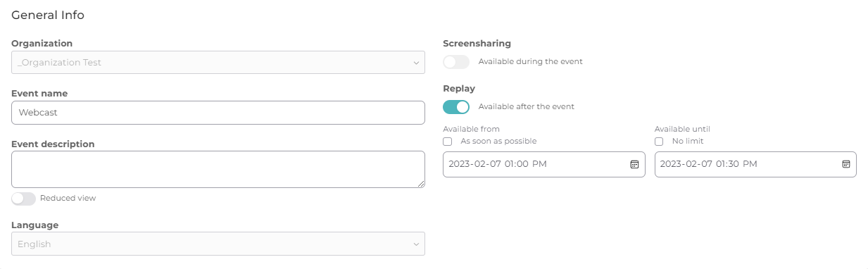Click the General Info section heading
The height and width of the screenshot is (269, 868).
click(48, 15)
